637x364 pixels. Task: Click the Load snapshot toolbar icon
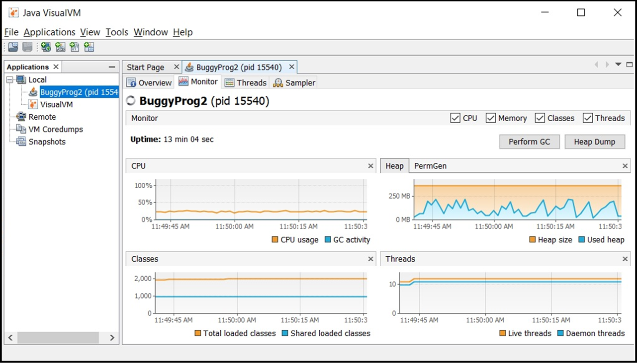click(x=12, y=47)
